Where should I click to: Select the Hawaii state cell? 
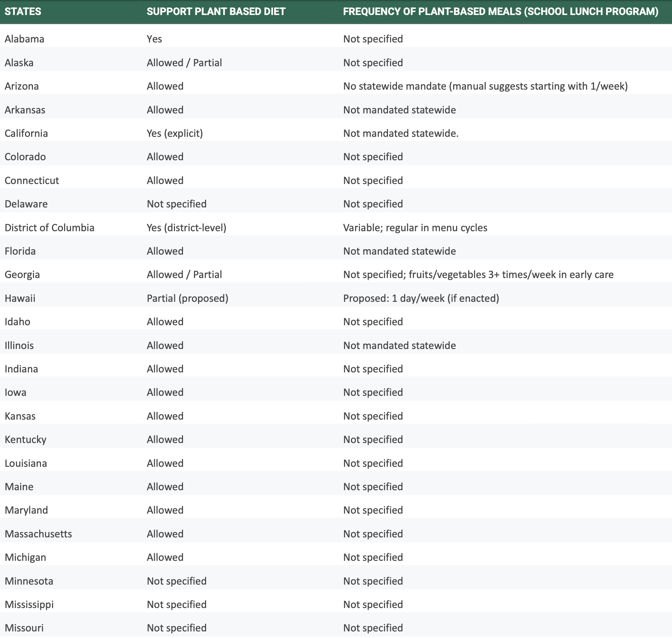tap(20, 298)
